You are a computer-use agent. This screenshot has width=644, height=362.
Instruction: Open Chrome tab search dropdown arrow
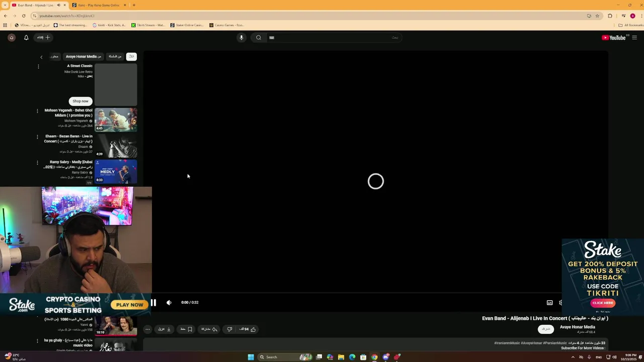(5, 5)
